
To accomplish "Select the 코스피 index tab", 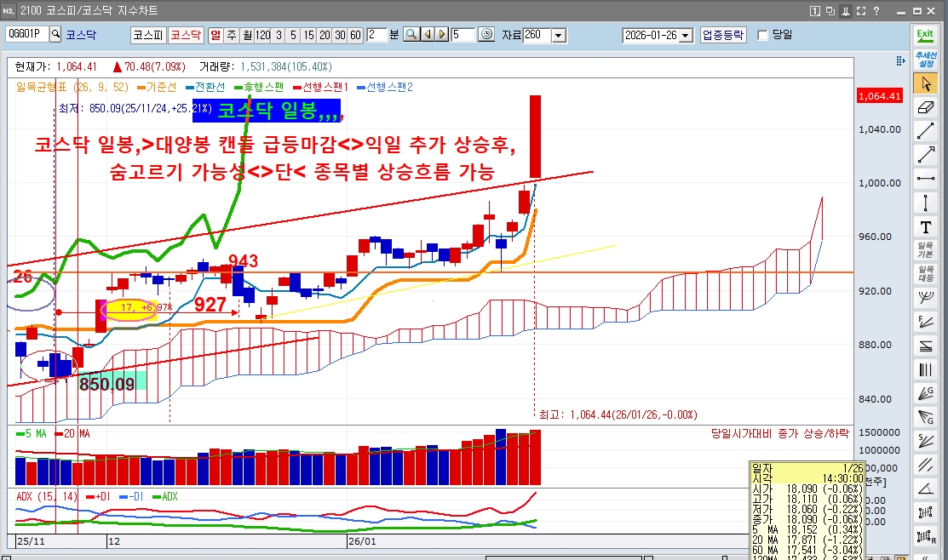I will (x=148, y=35).
